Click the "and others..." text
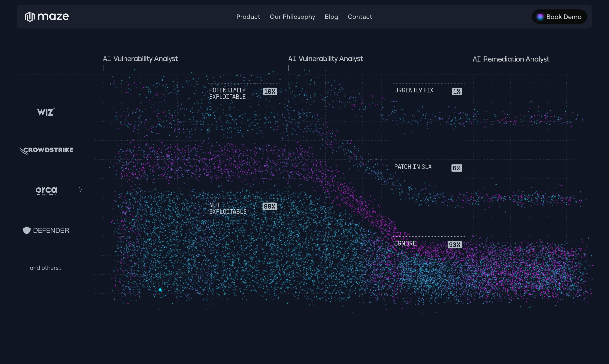609x364 pixels. (x=46, y=268)
